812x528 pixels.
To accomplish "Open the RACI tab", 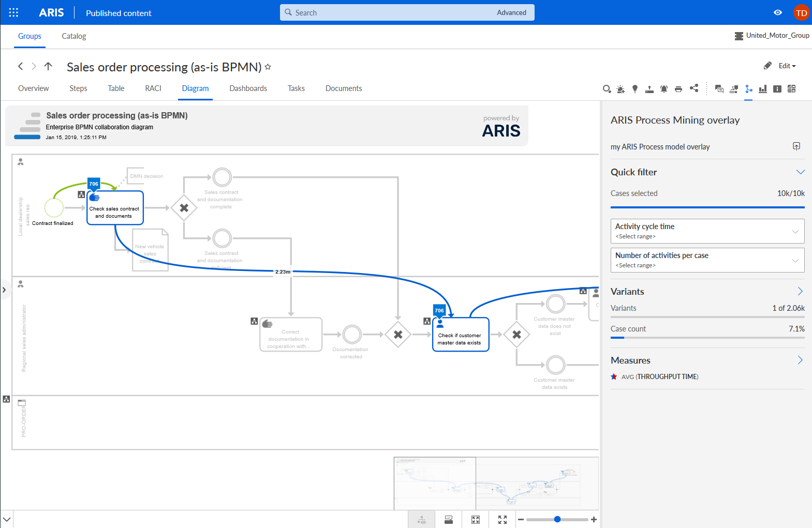I will [x=153, y=88].
